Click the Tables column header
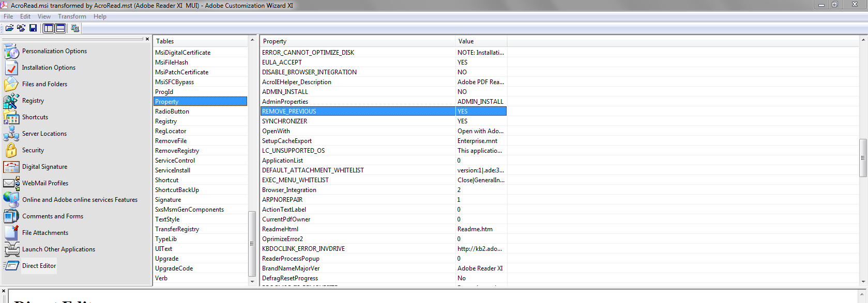This screenshot has width=868, height=303. pos(201,41)
